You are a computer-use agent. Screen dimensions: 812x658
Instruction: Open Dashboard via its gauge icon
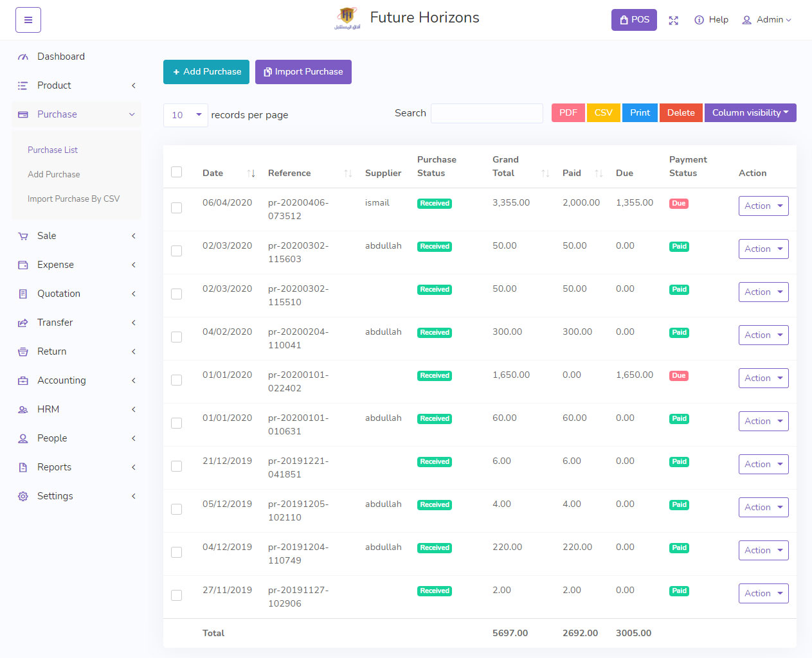click(23, 57)
